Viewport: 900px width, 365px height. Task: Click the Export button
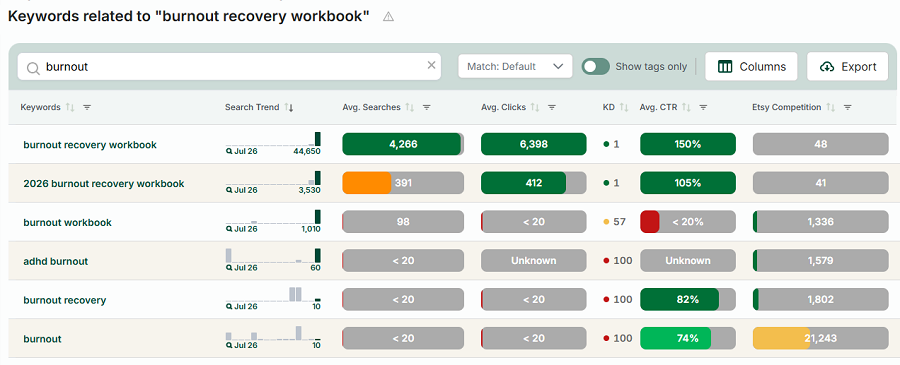coord(847,67)
